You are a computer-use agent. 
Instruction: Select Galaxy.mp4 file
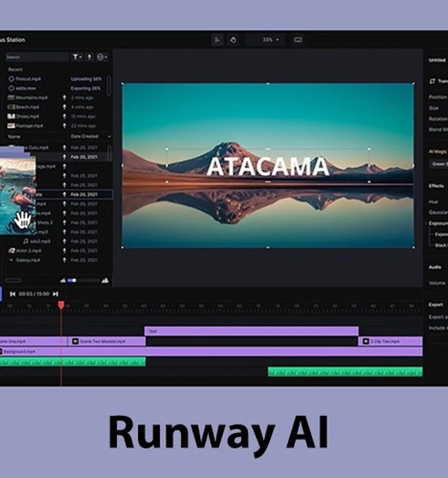click(x=28, y=260)
